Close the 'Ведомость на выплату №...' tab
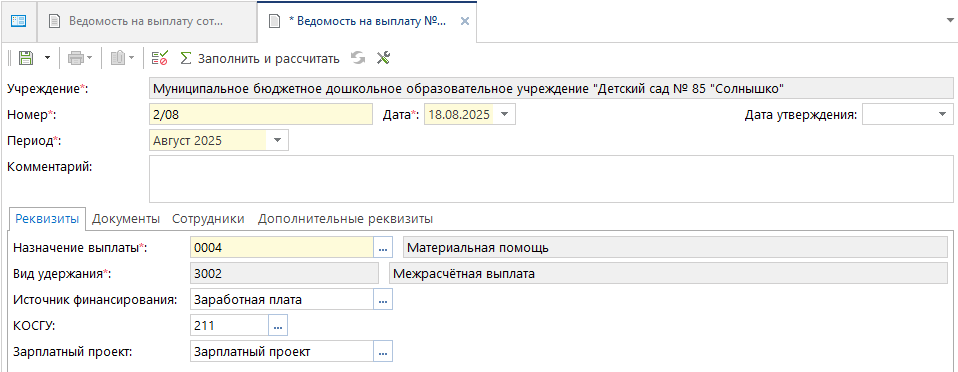The height and width of the screenshot is (372, 958). click(x=464, y=21)
